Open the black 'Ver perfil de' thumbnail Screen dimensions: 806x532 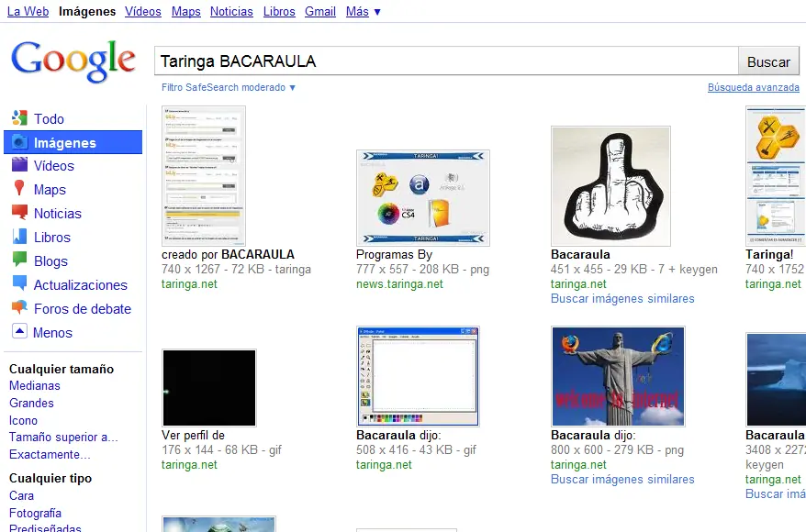pyautogui.click(x=209, y=388)
